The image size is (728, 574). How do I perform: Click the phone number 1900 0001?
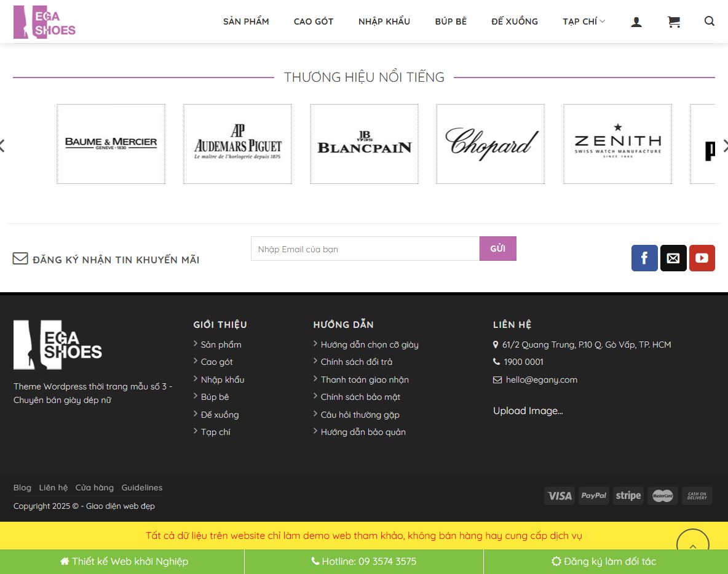523,362
